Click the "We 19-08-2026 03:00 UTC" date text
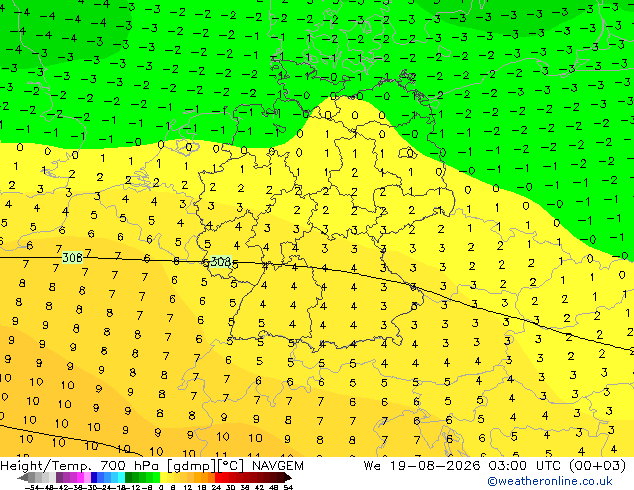 461,466
